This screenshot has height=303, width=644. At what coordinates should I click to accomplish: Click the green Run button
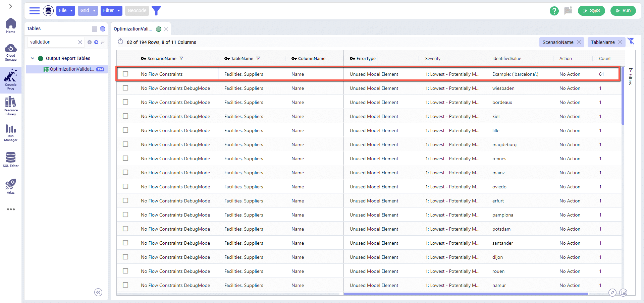click(623, 11)
